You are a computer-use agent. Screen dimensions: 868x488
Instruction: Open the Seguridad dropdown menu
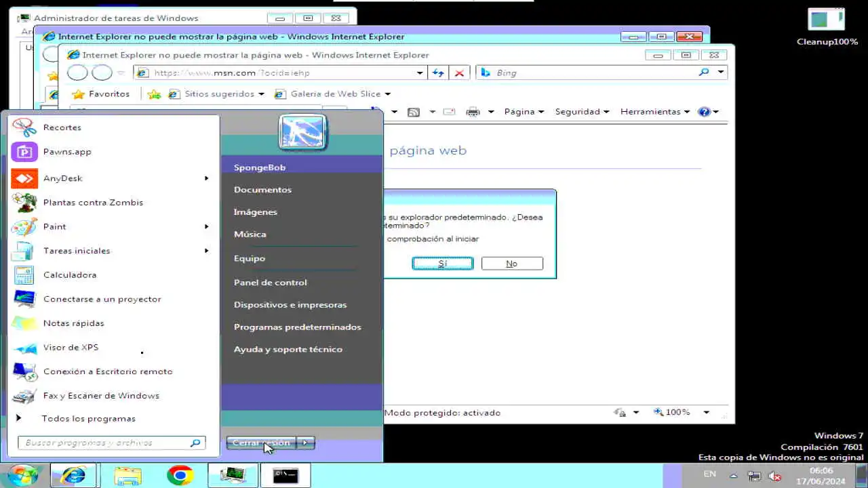(x=582, y=112)
